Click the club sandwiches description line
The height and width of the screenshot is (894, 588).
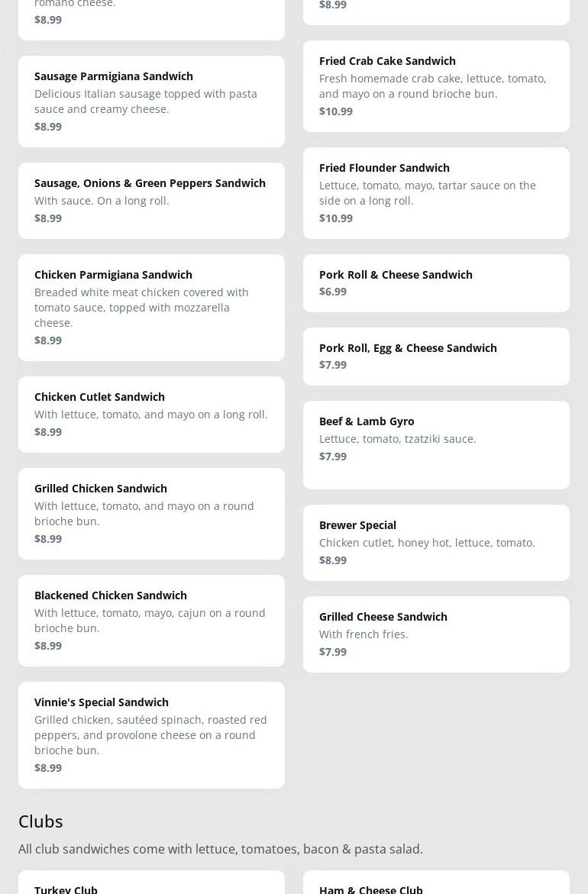(x=221, y=849)
